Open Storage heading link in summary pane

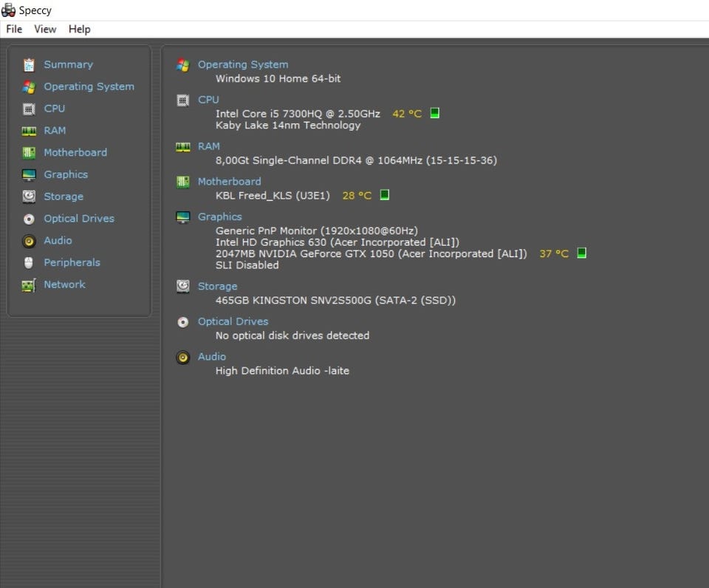[217, 287]
